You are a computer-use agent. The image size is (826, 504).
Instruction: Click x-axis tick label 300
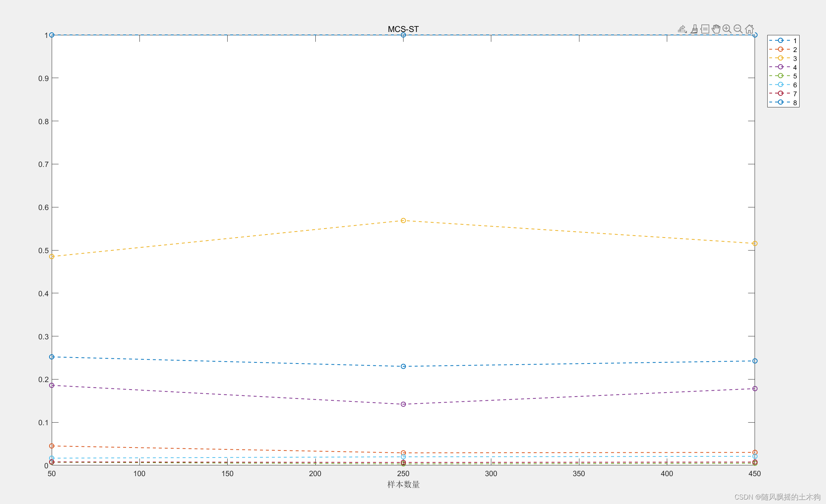pos(491,474)
